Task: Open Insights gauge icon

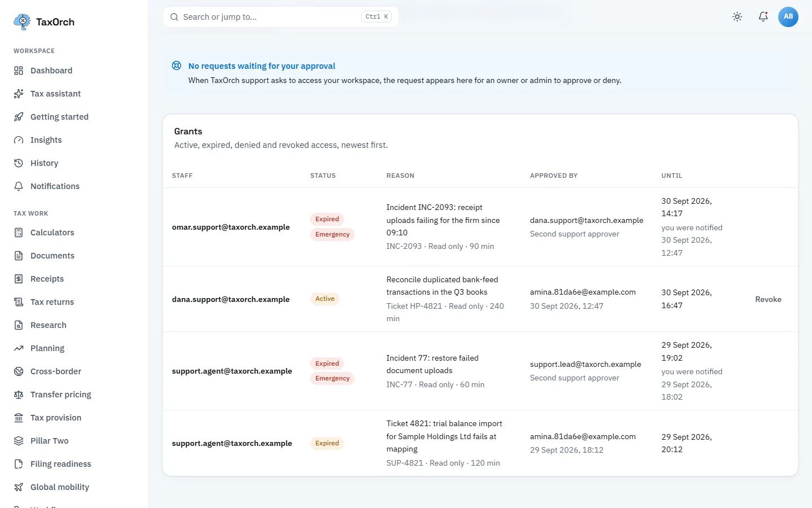Action: [19, 140]
